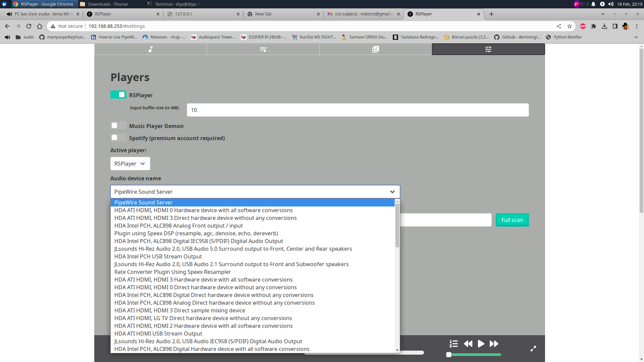Open the browser home page
Screen dimensions: 644x362
[x=40, y=26]
